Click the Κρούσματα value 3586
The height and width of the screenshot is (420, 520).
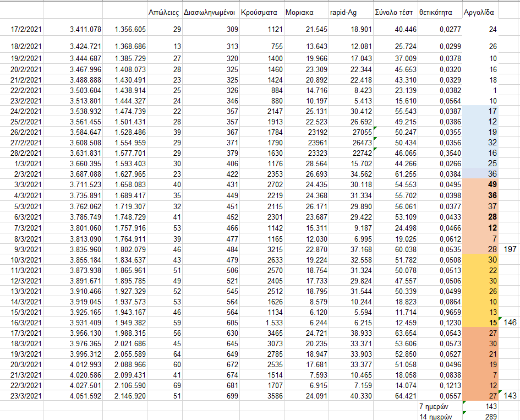tap(261, 395)
